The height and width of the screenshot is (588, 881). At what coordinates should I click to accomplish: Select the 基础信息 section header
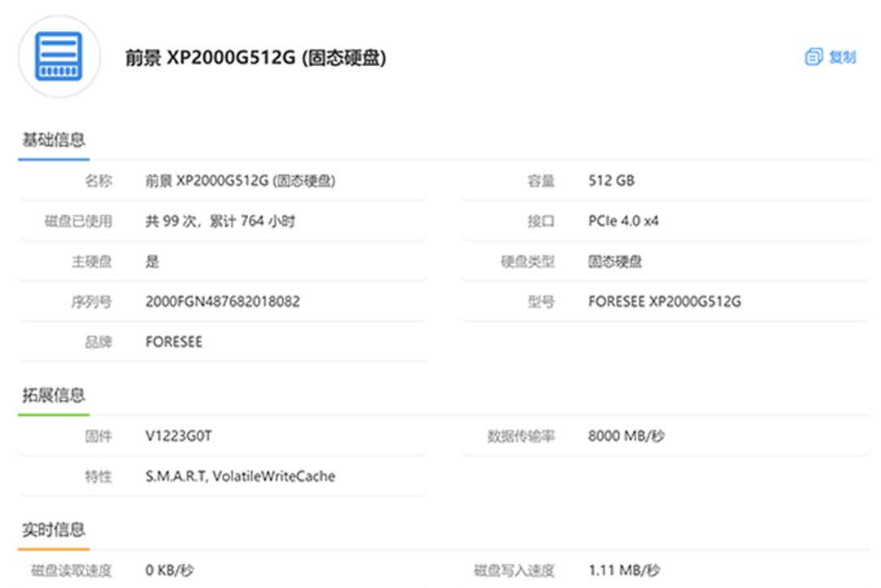coord(53,140)
